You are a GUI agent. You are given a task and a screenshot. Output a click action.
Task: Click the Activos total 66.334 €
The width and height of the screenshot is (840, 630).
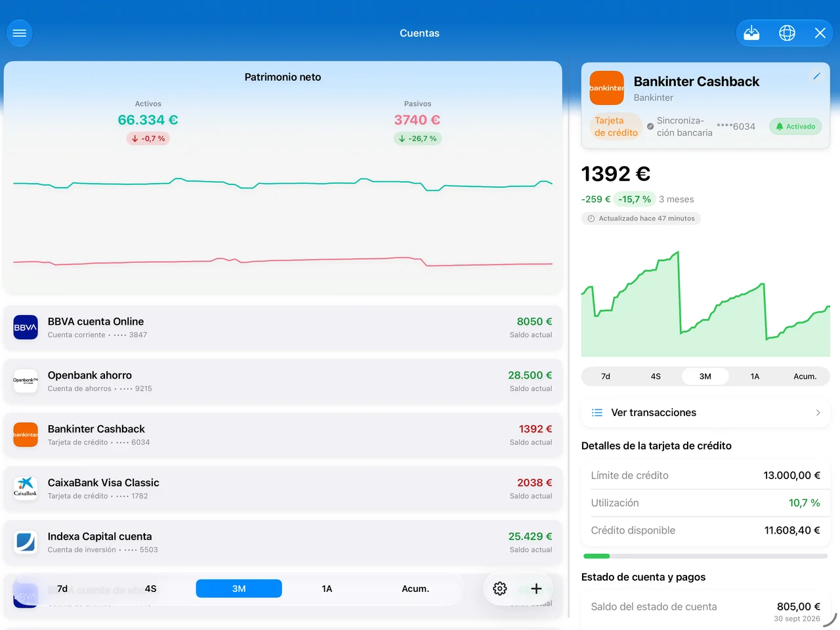148,120
